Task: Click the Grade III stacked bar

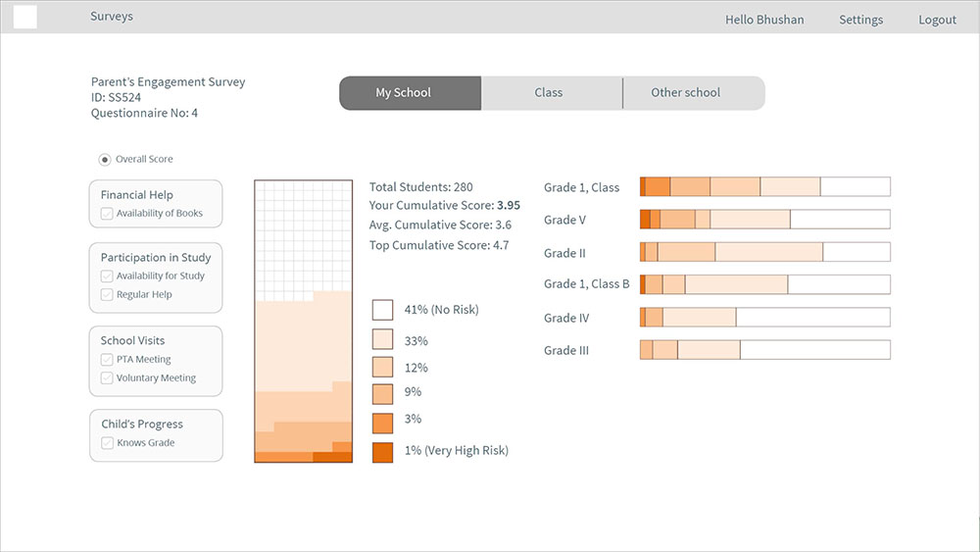Action: pos(765,349)
